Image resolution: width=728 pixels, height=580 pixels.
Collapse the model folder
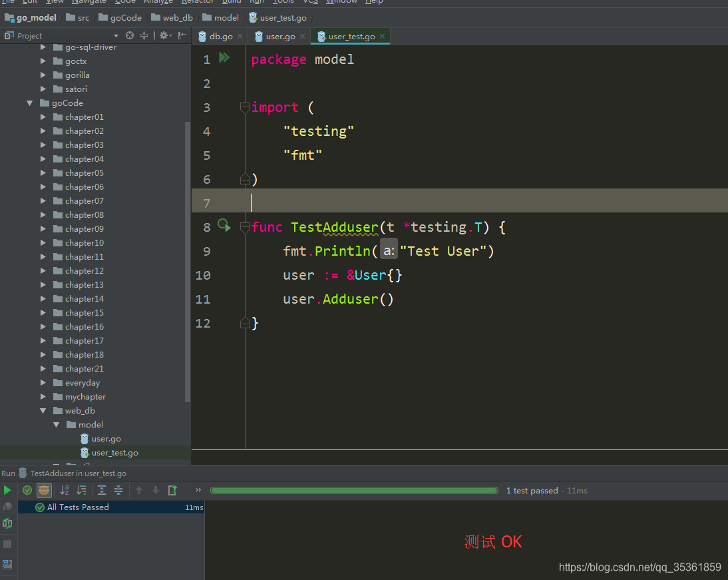point(56,424)
